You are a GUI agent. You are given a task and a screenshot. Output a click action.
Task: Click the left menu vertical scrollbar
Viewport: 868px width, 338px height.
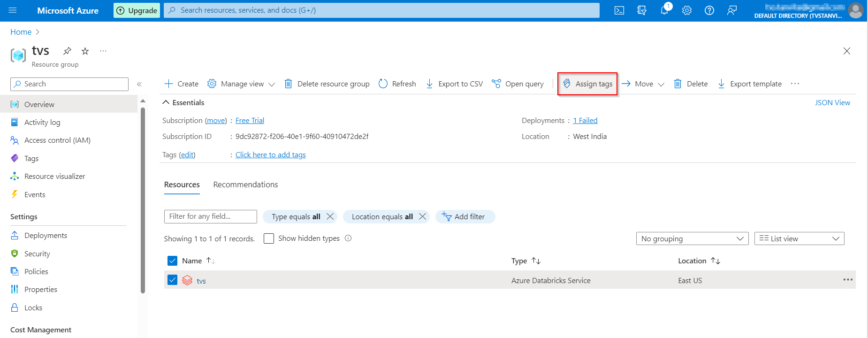[143, 197]
